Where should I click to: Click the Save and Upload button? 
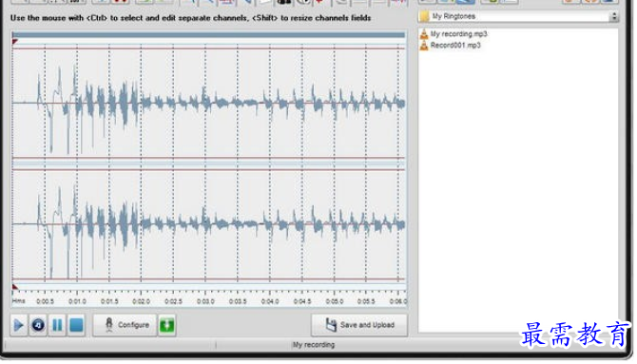pyautogui.click(x=359, y=325)
